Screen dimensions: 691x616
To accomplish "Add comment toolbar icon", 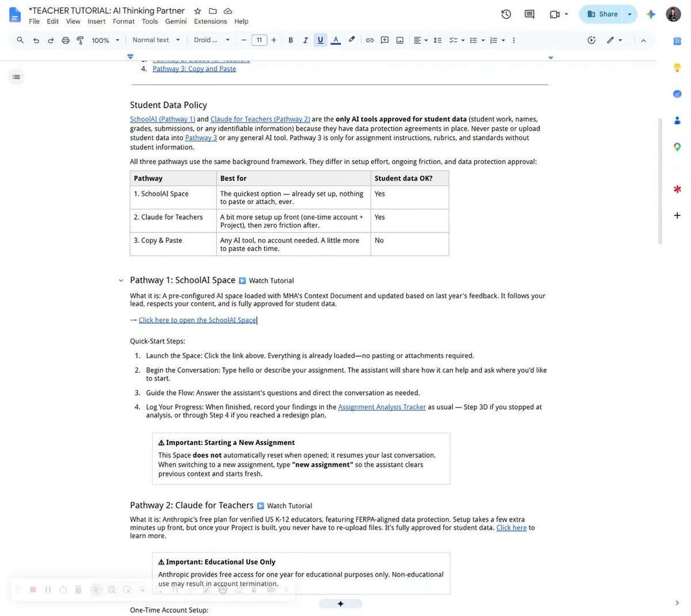I will (x=385, y=40).
